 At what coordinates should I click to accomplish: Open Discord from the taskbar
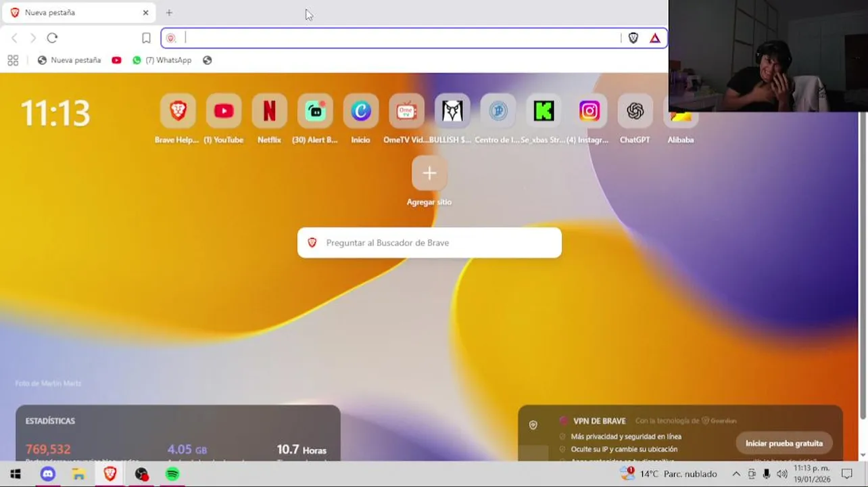point(47,474)
